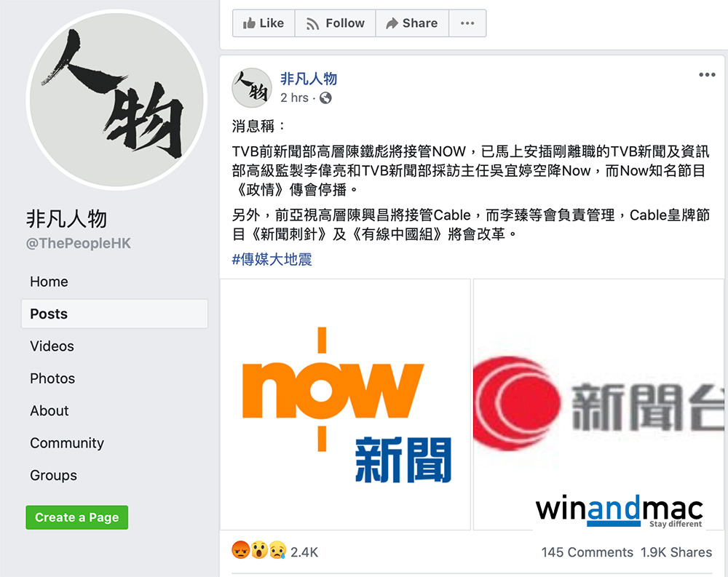728x577 pixels.
Task: Click the wow reaction emoji icon
Action: [260, 551]
